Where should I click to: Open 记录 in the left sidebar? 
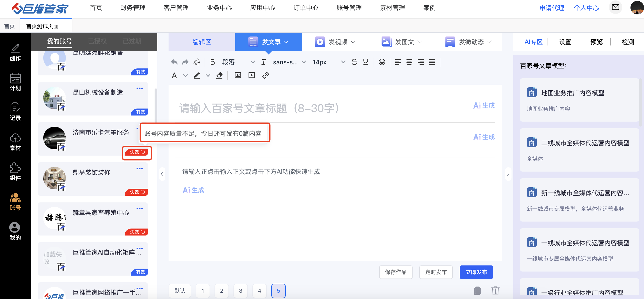point(15,112)
